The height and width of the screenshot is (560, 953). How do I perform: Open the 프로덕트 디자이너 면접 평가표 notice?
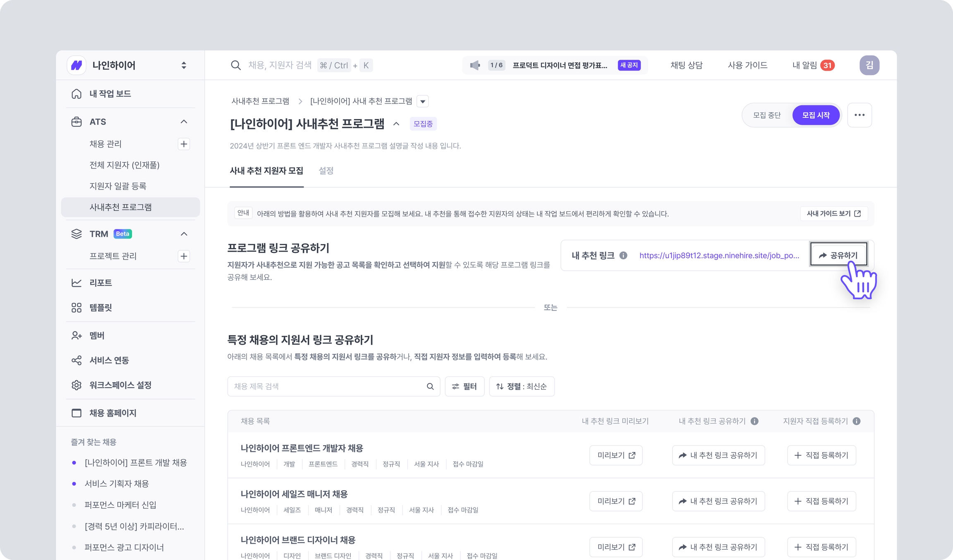pyautogui.click(x=560, y=65)
